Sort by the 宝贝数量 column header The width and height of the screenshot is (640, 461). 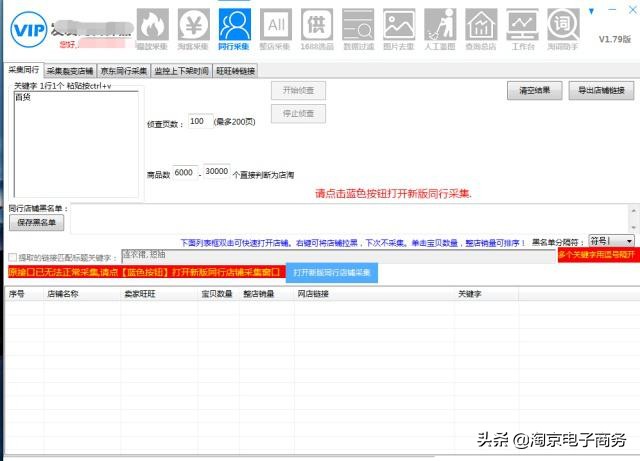click(x=217, y=294)
